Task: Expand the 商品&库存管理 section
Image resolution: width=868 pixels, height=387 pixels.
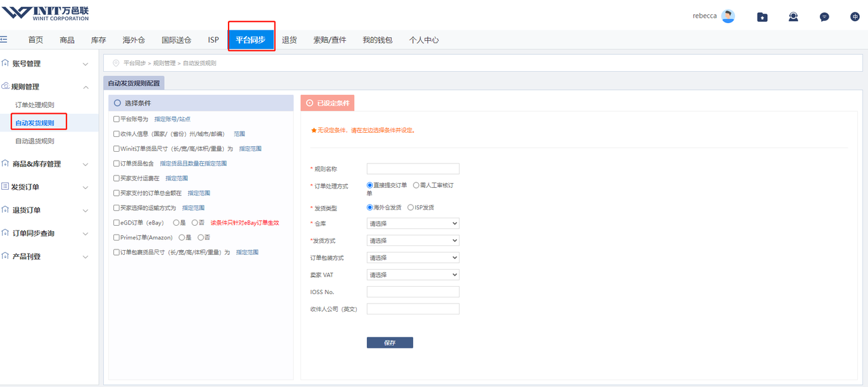Action: (x=85, y=164)
